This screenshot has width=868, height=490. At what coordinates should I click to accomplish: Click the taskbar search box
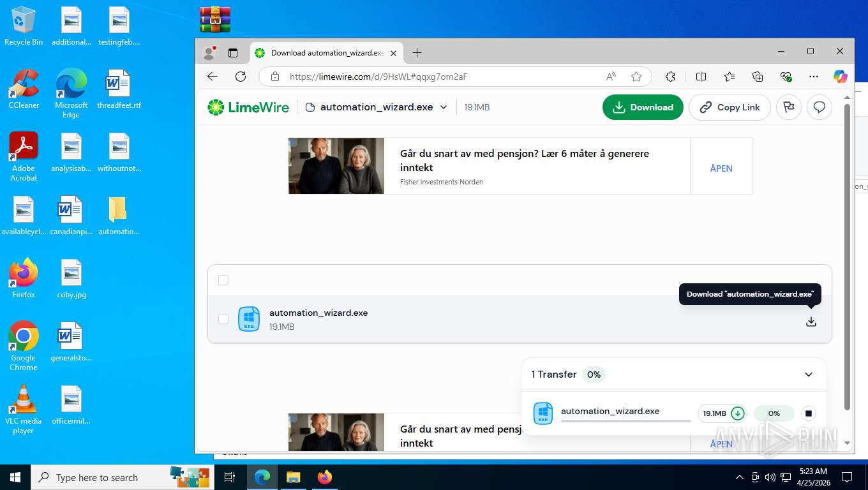(x=123, y=477)
